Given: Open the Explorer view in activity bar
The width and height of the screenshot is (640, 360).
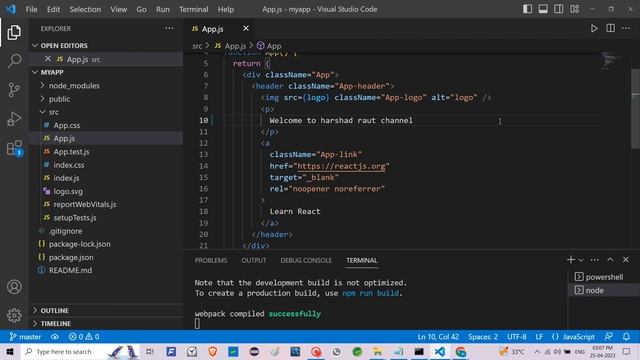Looking at the screenshot, I should pyautogui.click(x=14, y=32).
